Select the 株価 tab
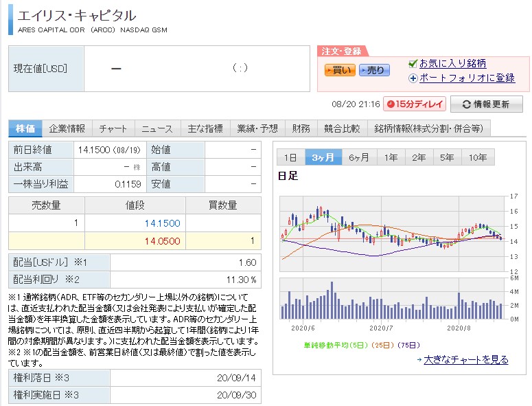Image resolution: width=532 pixels, height=406 pixels. [x=25, y=128]
